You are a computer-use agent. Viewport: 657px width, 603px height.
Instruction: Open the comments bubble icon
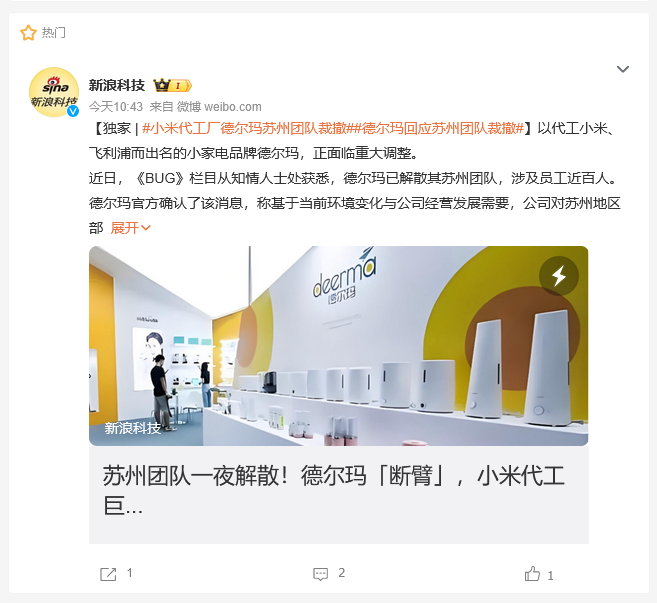[321, 574]
